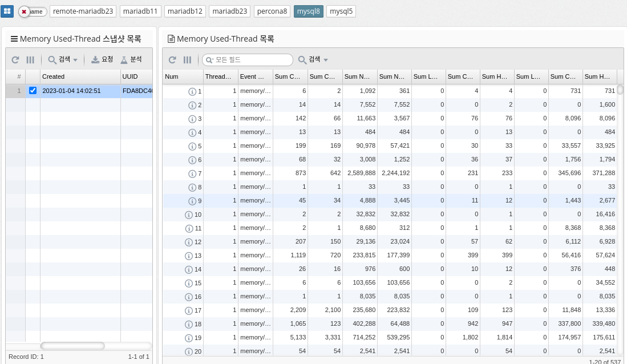Uncheck the 2023-01-04 14:02:51 snapshot checkbox
This screenshot has width=627, height=364.
tap(33, 91)
